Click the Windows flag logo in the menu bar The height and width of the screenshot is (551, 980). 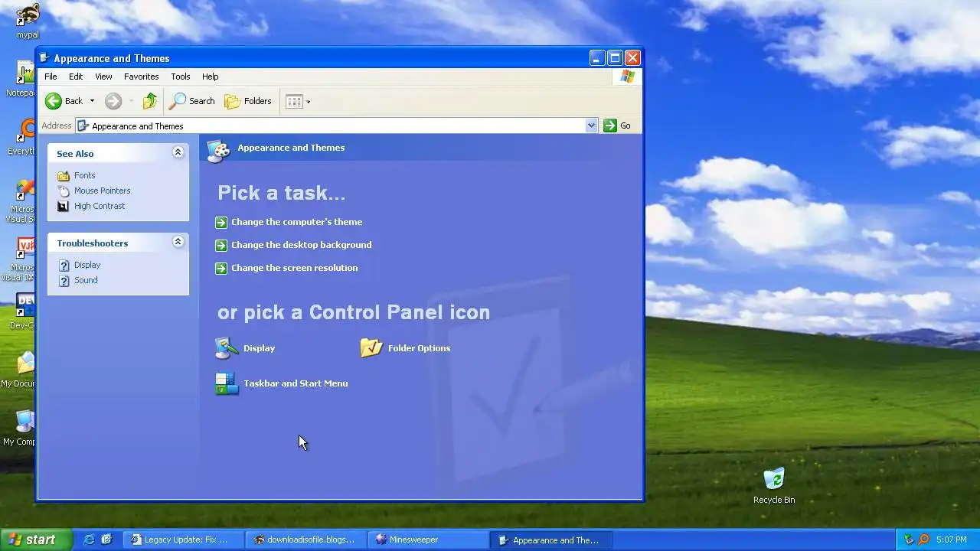[627, 77]
